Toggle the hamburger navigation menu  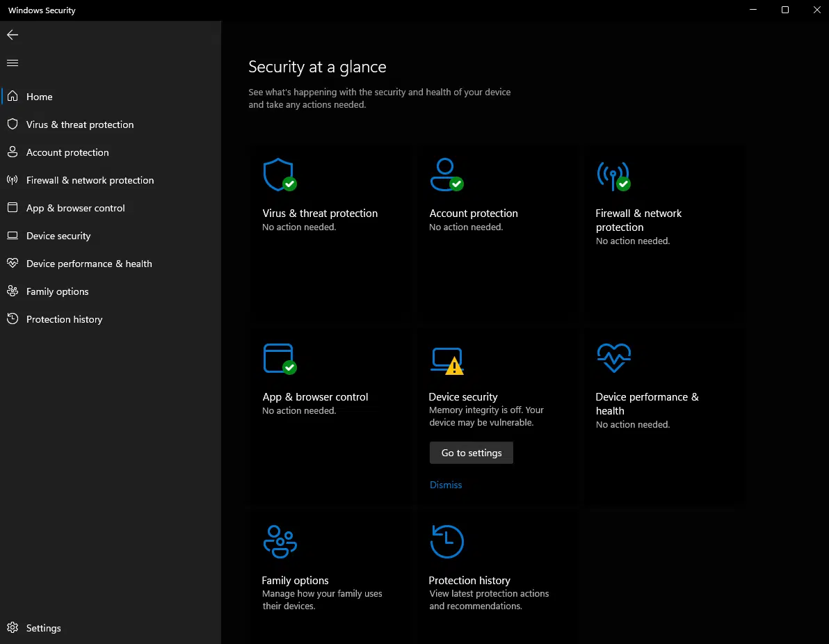click(13, 63)
